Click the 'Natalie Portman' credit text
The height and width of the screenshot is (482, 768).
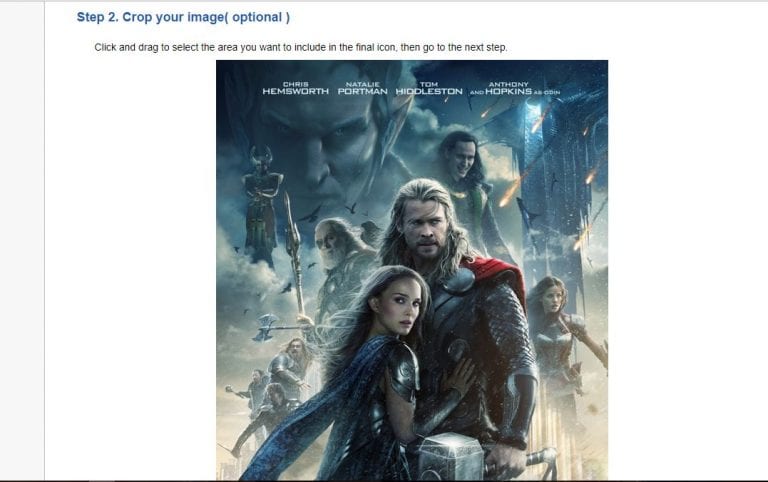[x=362, y=88]
